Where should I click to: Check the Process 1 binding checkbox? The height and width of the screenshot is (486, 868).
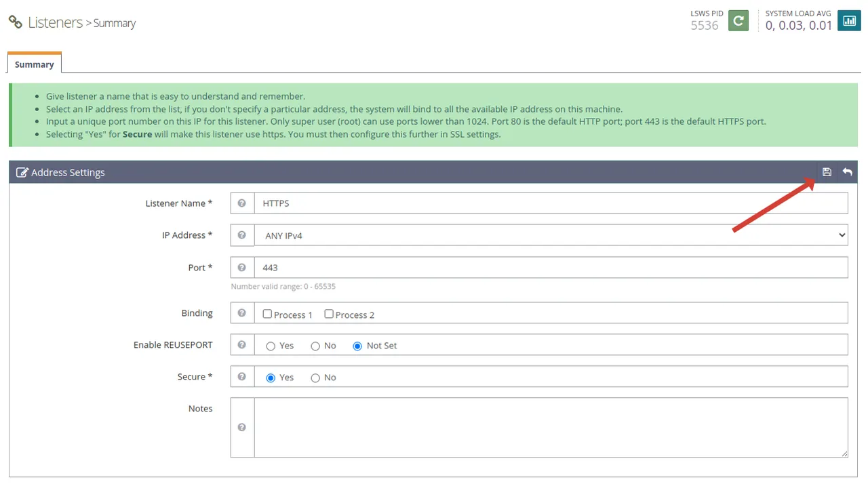pos(267,314)
